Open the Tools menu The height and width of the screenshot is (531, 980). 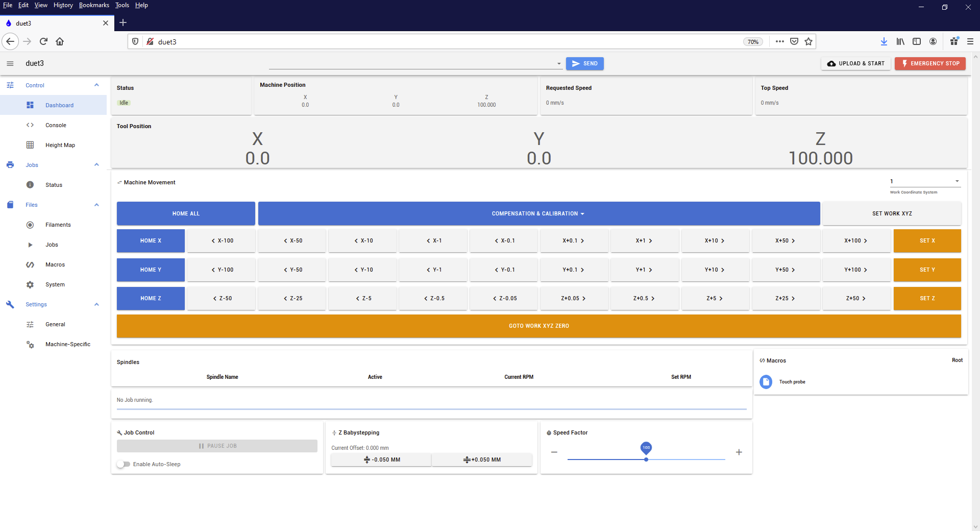pyautogui.click(x=122, y=5)
